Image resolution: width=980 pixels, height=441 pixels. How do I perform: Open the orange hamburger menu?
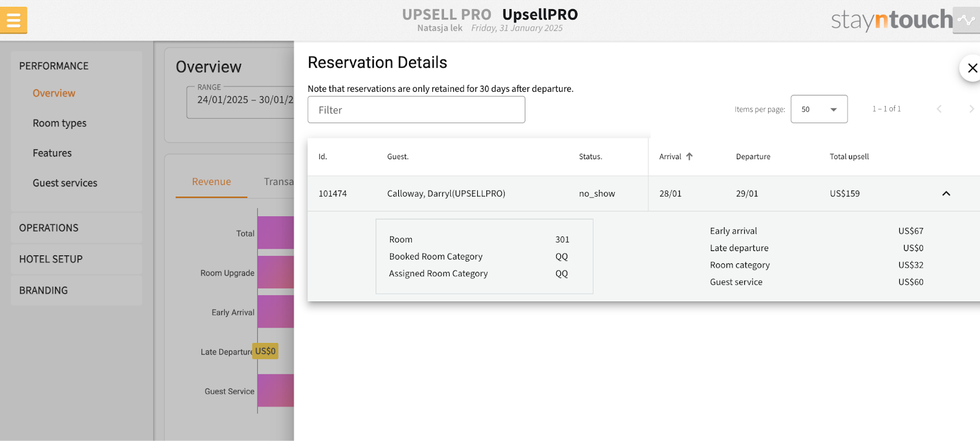coord(13,20)
